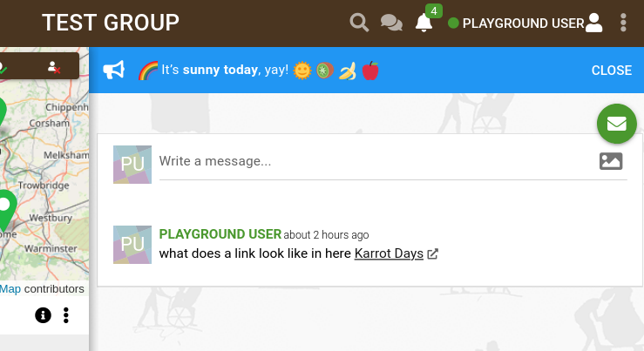Open the top bar three-dot menu
The height and width of the screenshot is (351, 644).
(623, 23)
